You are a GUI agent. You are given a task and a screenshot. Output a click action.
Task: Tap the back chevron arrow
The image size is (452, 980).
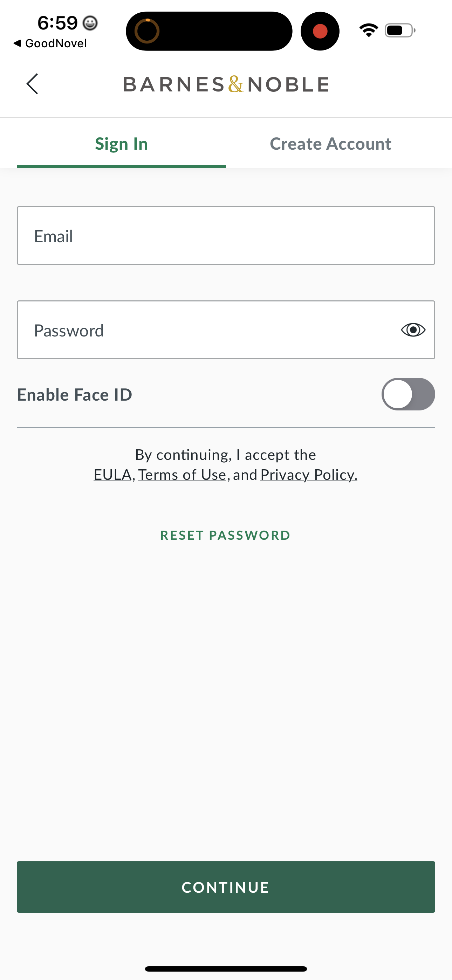(33, 84)
